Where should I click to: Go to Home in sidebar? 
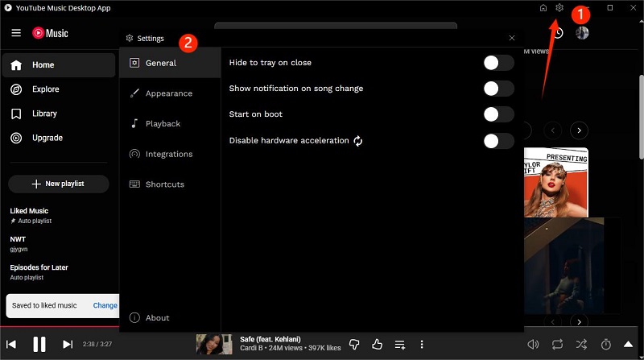[x=59, y=65]
